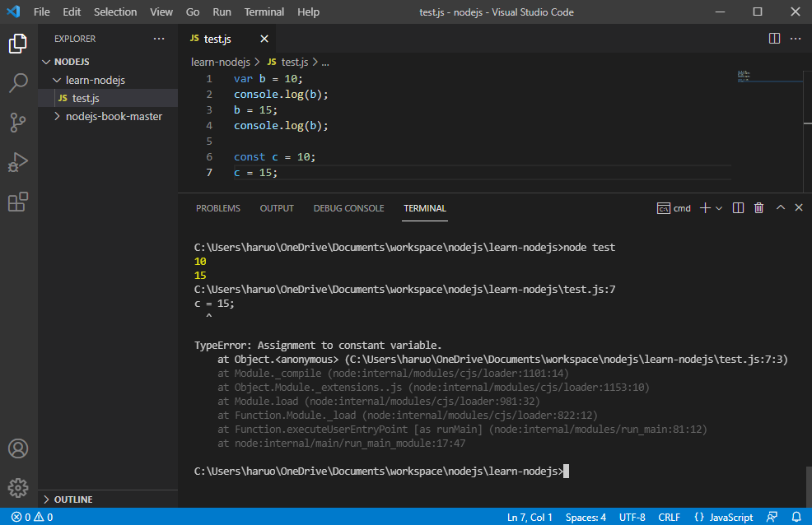Open the Terminal menu
The height and width of the screenshot is (525, 812).
coord(264,12)
